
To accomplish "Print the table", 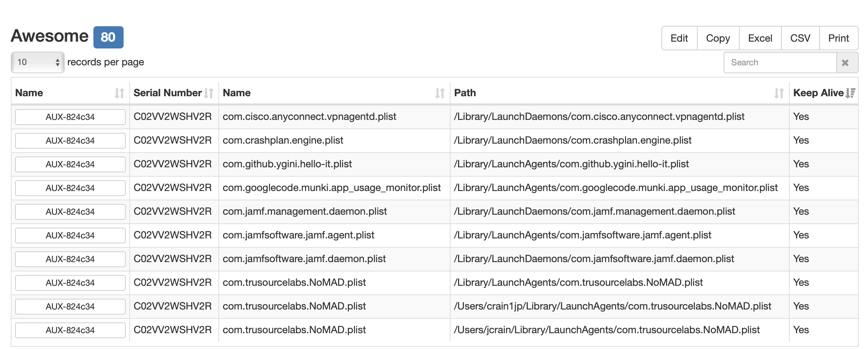I will [x=839, y=38].
